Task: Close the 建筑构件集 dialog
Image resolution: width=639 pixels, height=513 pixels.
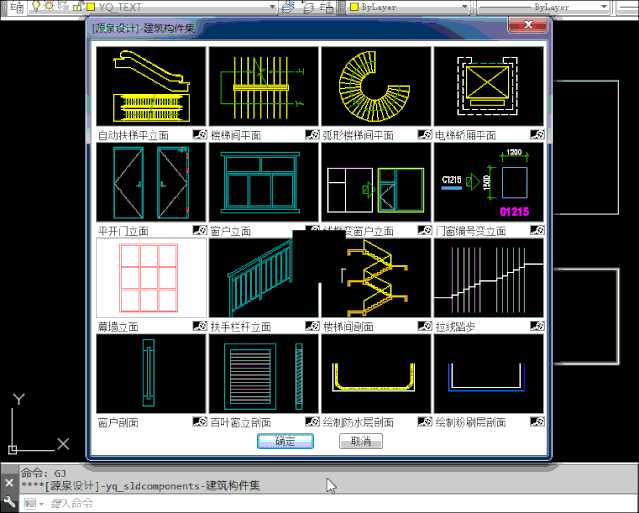Action: point(527,25)
